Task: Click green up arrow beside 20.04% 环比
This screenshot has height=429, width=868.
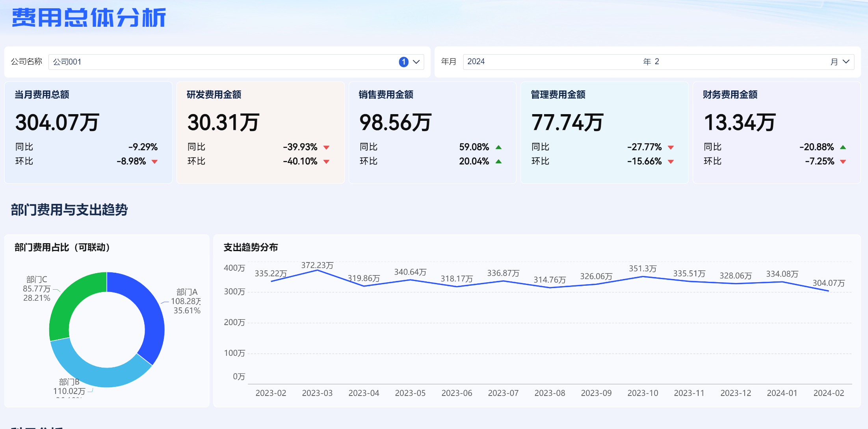Action: coord(498,161)
